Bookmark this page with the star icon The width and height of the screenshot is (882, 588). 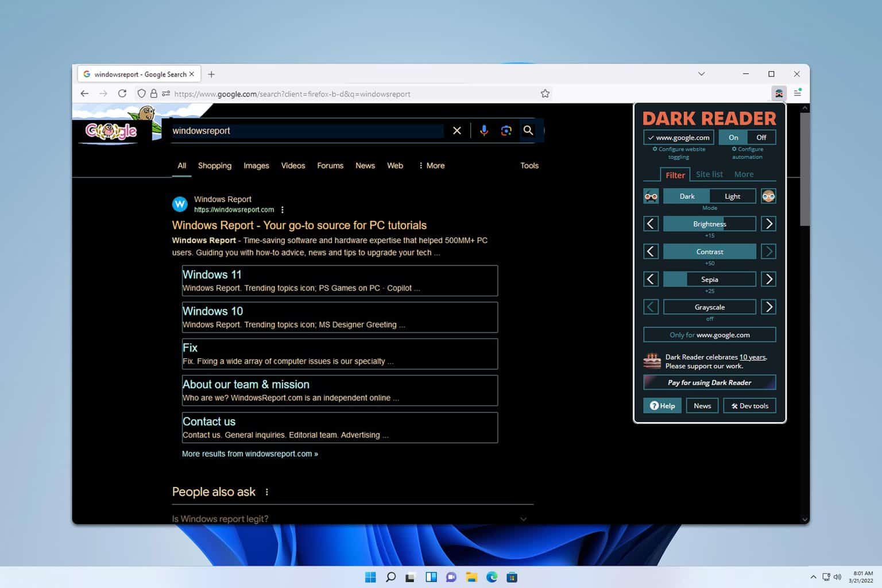point(545,94)
